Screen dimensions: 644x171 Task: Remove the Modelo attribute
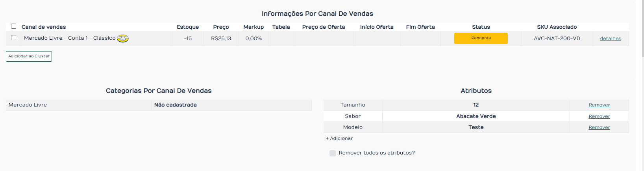(x=599, y=127)
